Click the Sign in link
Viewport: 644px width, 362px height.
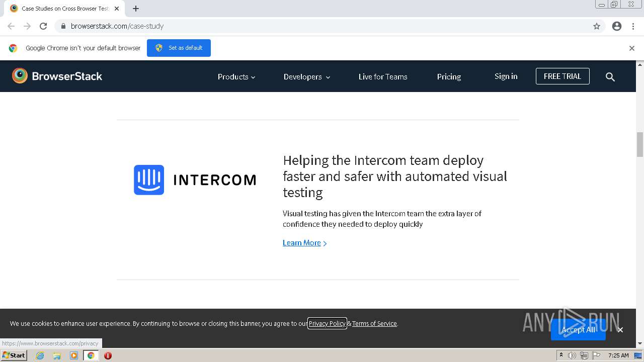click(506, 76)
